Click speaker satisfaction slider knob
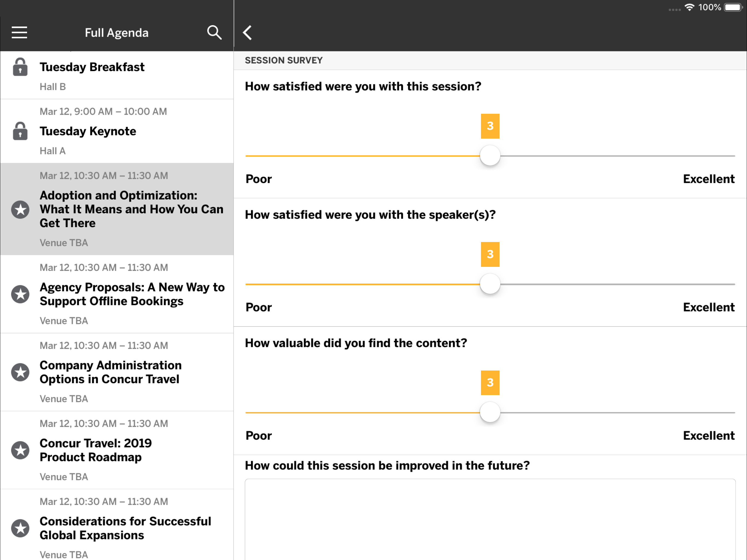The image size is (747, 560). [x=490, y=284]
